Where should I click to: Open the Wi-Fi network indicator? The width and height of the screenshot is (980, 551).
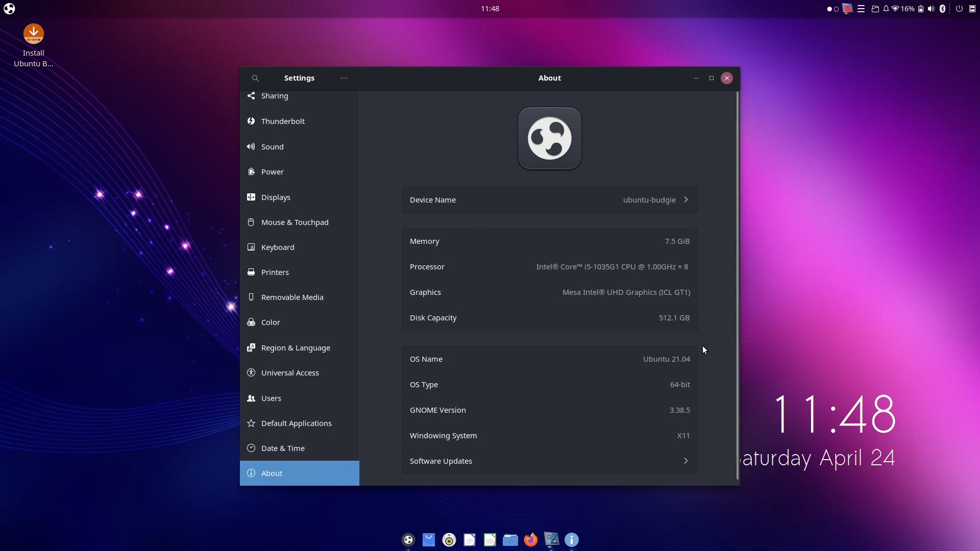(x=895, y=9)
